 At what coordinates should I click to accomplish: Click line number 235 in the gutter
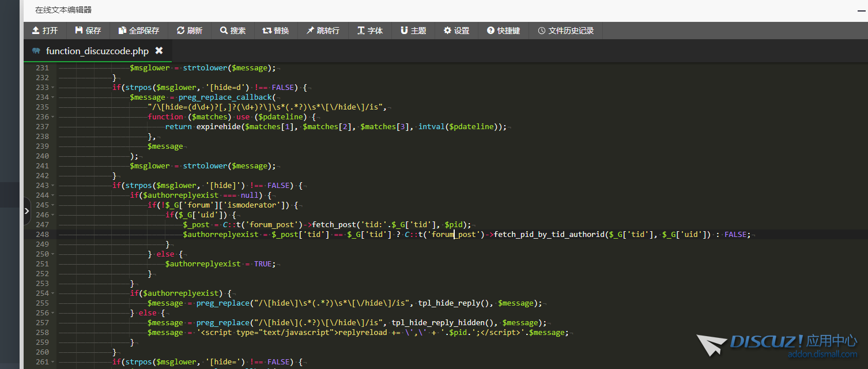[42, 107]
